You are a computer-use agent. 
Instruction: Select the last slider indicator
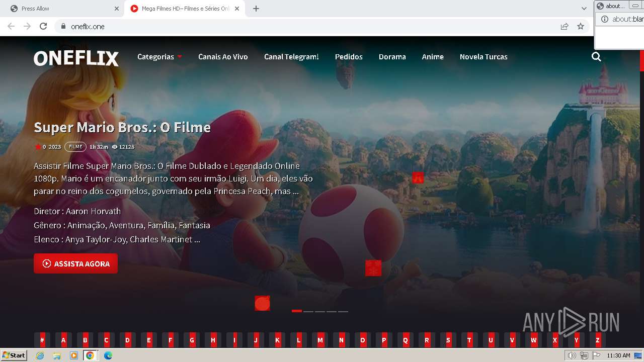click(343, 311)
